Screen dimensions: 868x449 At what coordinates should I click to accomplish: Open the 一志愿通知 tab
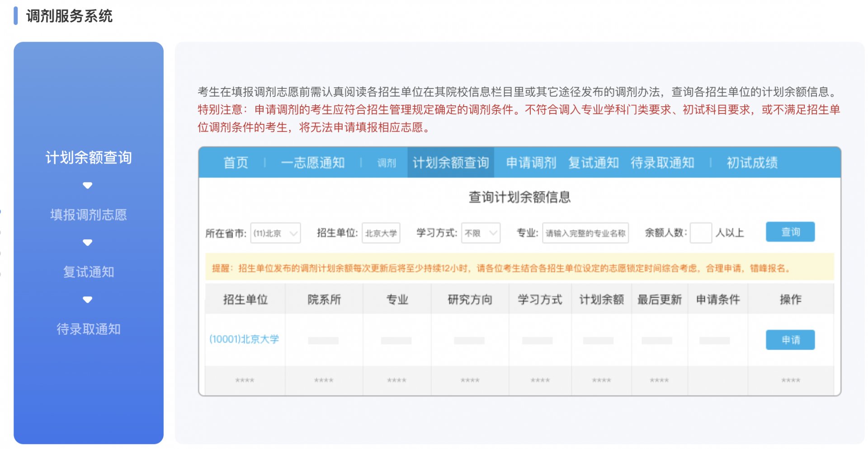click(x=313, y=163)
